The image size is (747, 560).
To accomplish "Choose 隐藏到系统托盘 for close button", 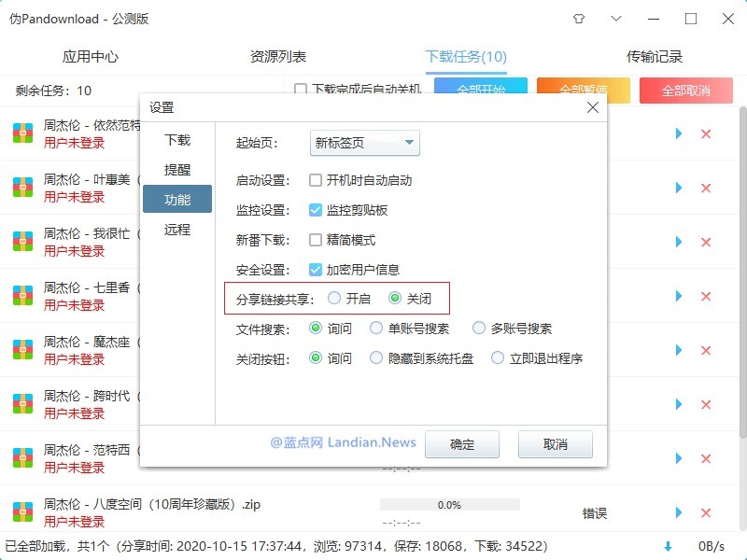I will [x=376, y=358].
